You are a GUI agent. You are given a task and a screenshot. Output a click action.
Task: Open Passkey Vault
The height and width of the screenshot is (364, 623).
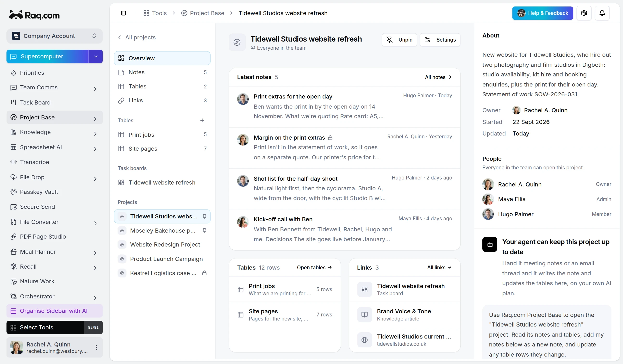coord(54,192)
